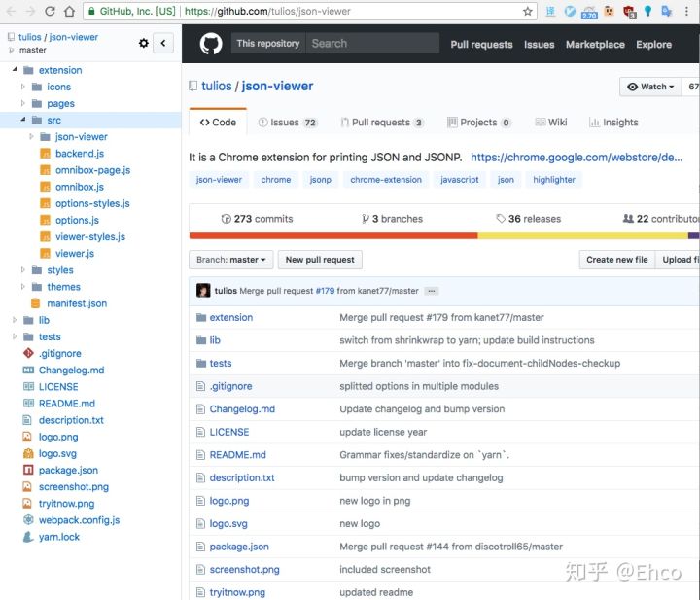Bookmark page with star icon in address bar

(528, 12)
